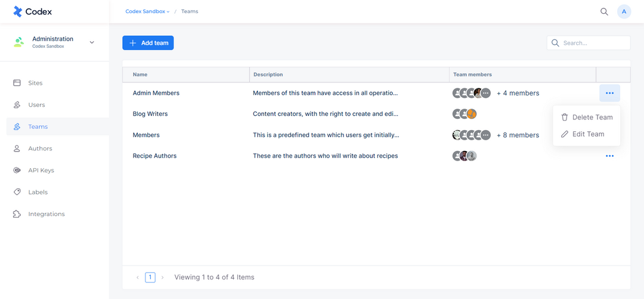Expand the Administration section chevron
This screenshot has width=644, height=299.
tap(92, 42)
